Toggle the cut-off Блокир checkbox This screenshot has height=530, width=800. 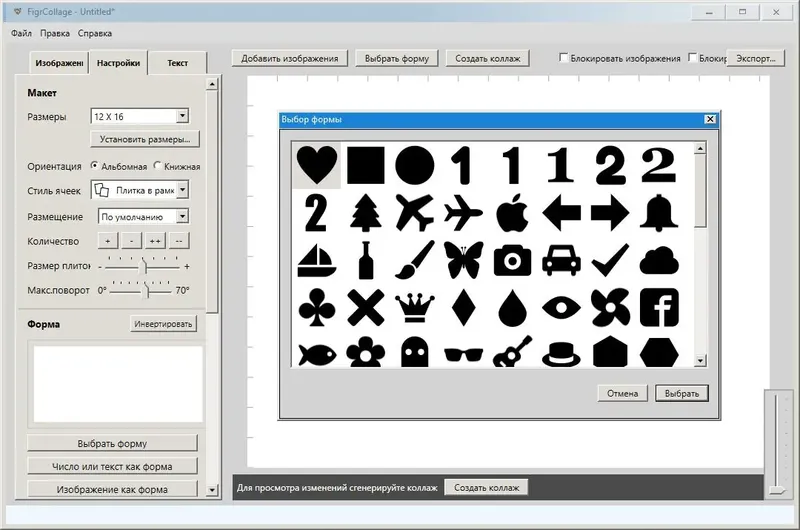(x=692, y=58)
